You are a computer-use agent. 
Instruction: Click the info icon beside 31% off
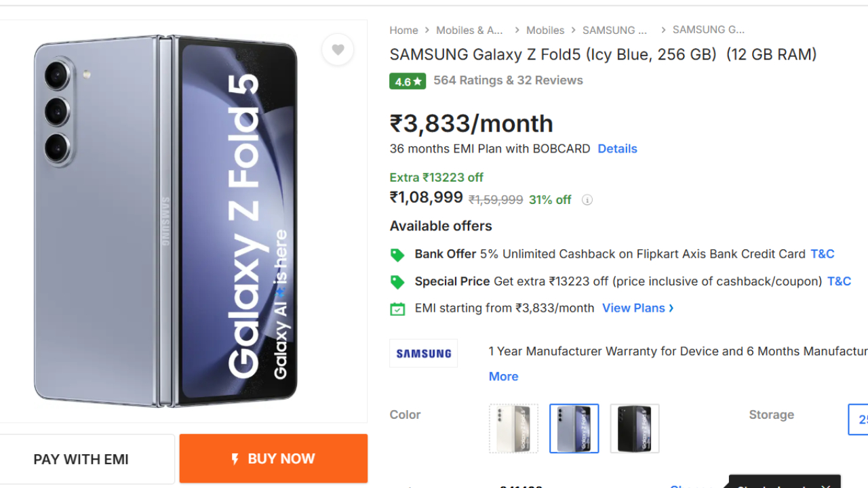tap(587, 200)
